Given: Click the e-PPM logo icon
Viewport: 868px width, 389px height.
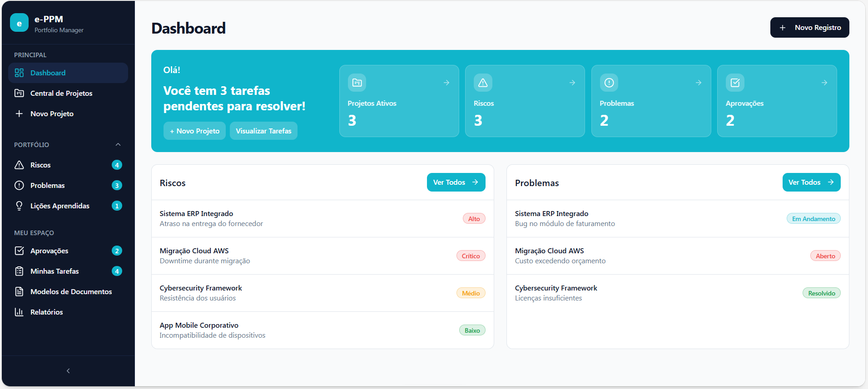Looking at the screenshot, I should (x=19, y=23).
